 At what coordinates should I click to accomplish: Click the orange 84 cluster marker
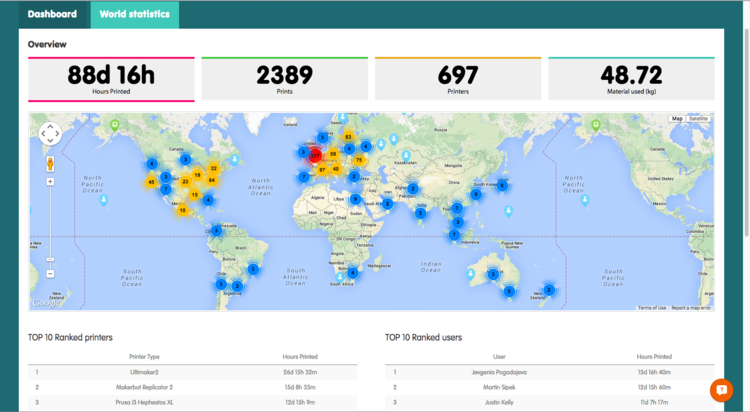(x=211, y=180)
